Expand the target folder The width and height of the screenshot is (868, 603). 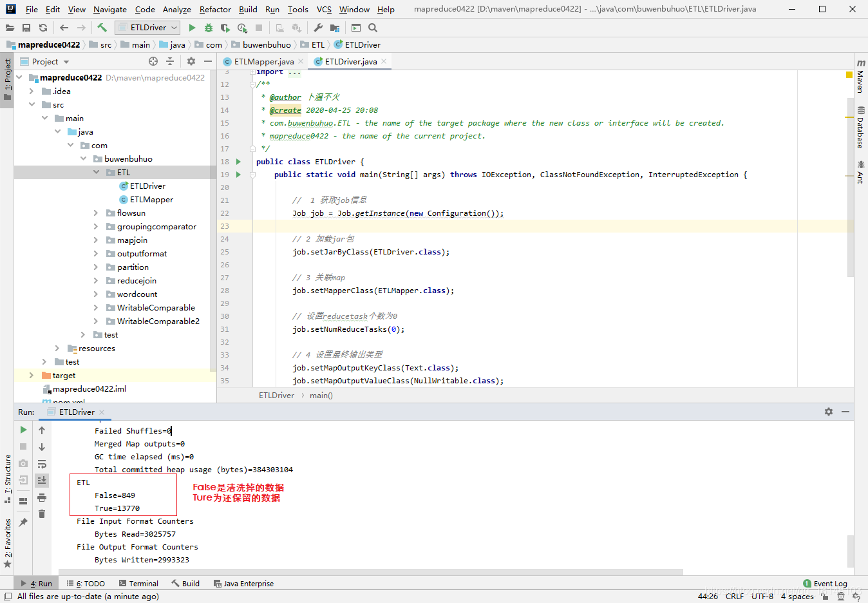coord(31,375)
